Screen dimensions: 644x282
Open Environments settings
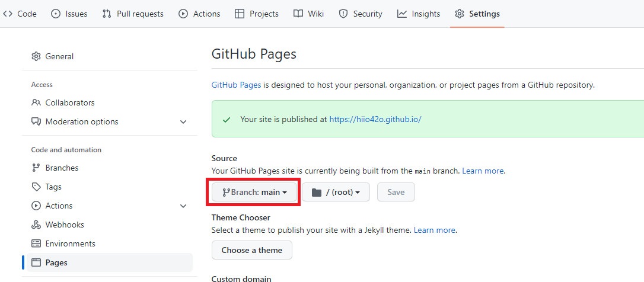110,243
